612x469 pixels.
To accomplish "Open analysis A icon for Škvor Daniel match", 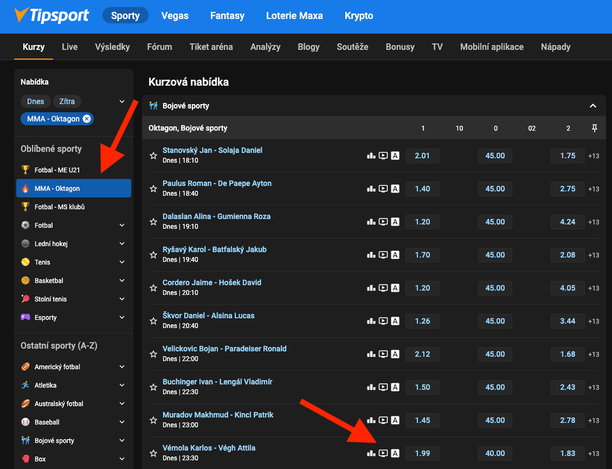I will [395, 321].
